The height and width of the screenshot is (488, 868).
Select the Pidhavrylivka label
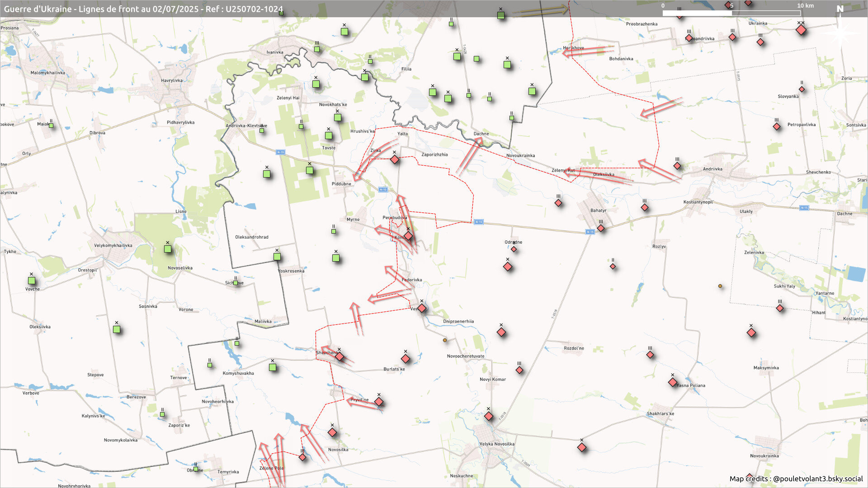pos(180,123)
